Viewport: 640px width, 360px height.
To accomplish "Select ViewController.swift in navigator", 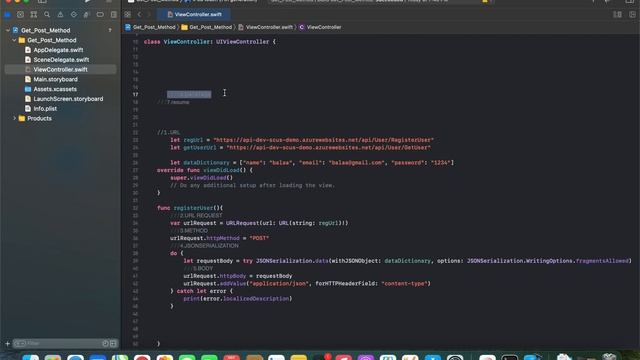I will [60, 69].
